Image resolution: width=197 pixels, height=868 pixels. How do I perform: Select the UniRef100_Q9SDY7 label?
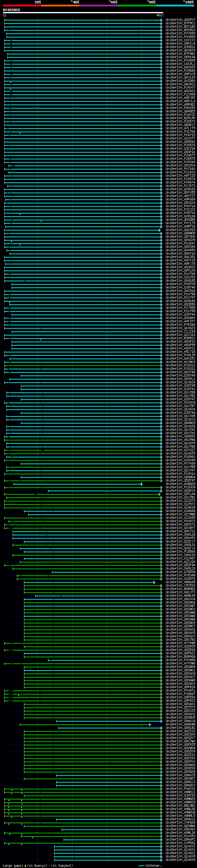pyautogui.click(x=180, y=738)
